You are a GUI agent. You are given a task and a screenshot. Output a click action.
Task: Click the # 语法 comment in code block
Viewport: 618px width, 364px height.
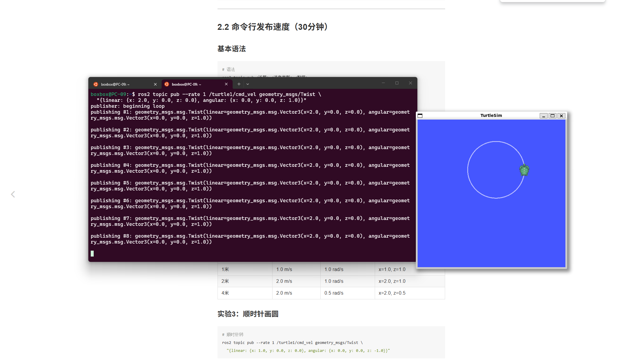coord(228,69)
